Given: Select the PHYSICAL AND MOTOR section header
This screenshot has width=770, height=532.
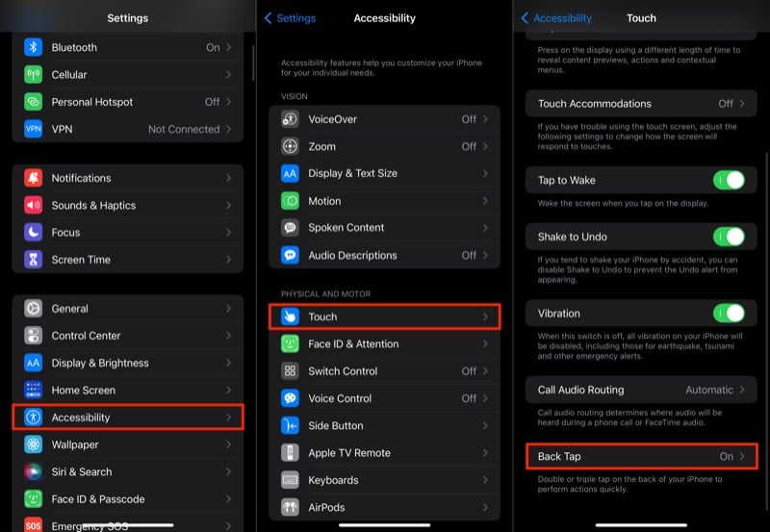Looking at the screenshot, I should pyautogui.click(x=325, y=294).
